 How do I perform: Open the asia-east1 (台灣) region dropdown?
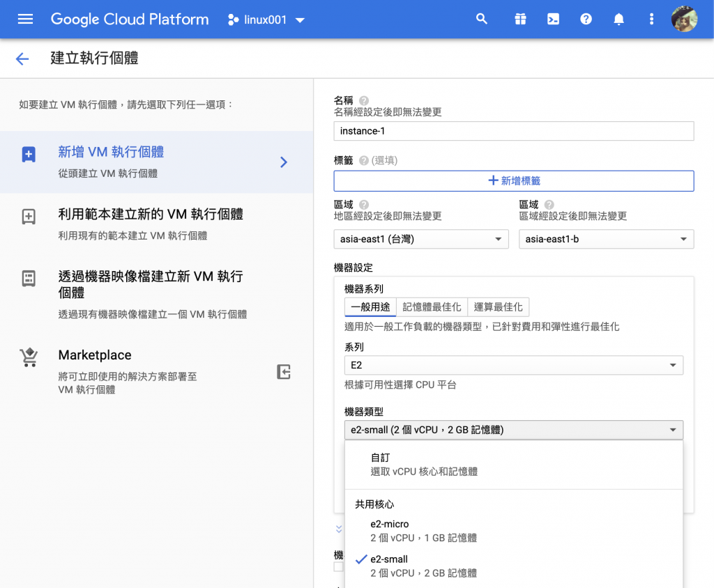[x=421, y=239]
